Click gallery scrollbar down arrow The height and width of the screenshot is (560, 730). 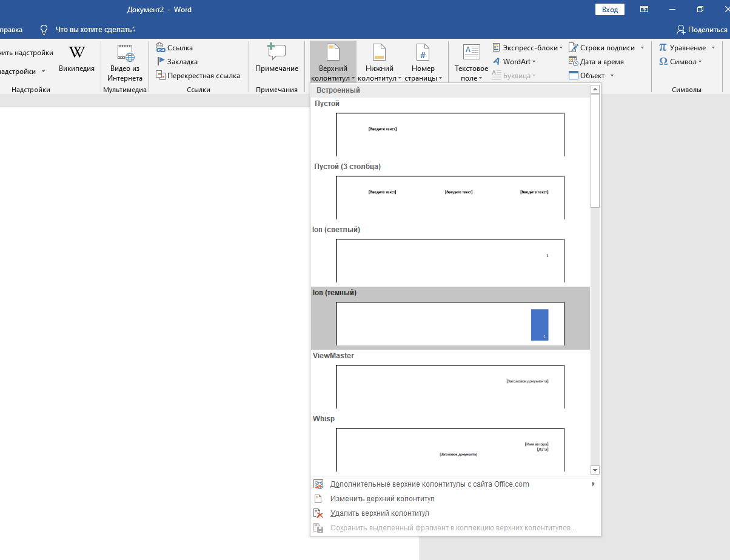[x=595, y=470]
